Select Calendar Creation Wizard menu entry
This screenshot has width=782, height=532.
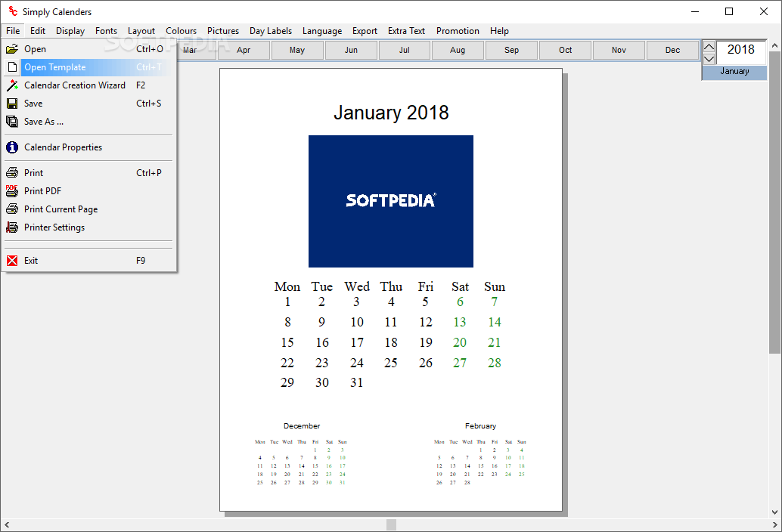tap(88, 85)
